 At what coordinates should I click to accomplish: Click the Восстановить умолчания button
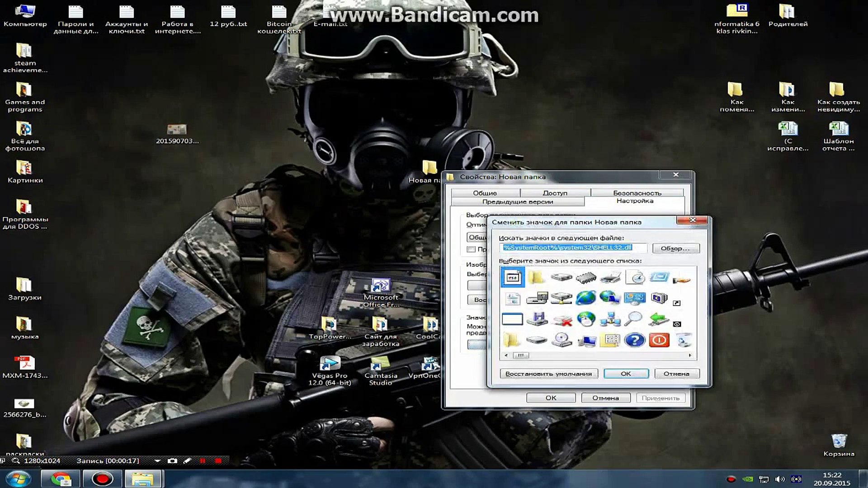550,374
